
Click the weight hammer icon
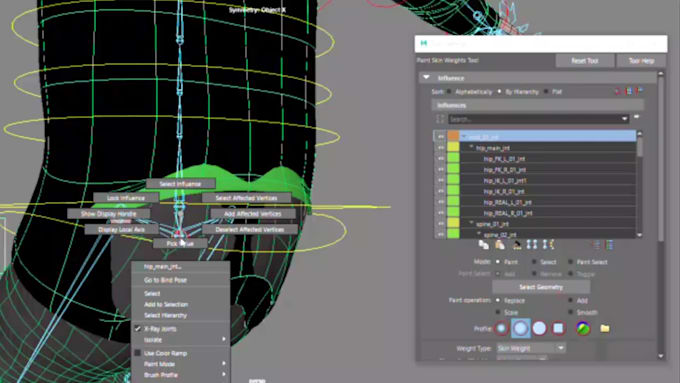tap(517, 245)
